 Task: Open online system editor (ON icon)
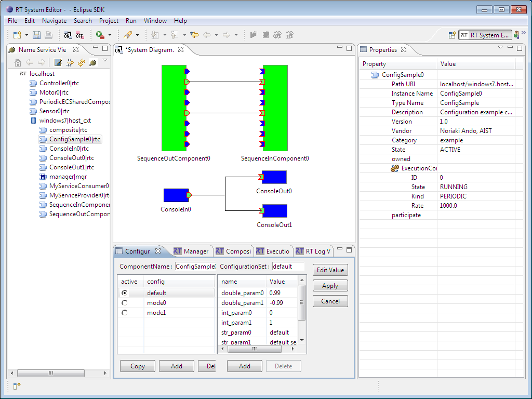tap(68, 35)
